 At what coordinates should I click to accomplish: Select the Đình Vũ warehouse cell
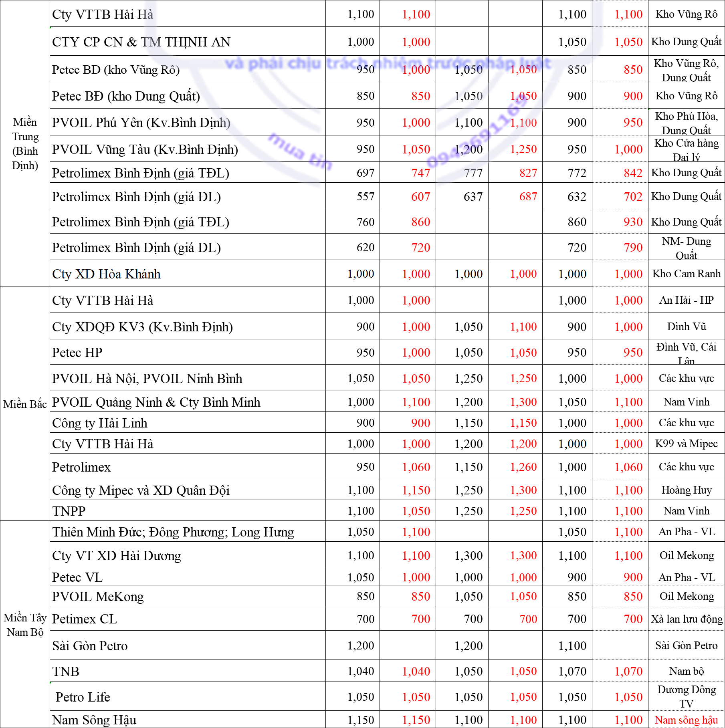(686, 327)
